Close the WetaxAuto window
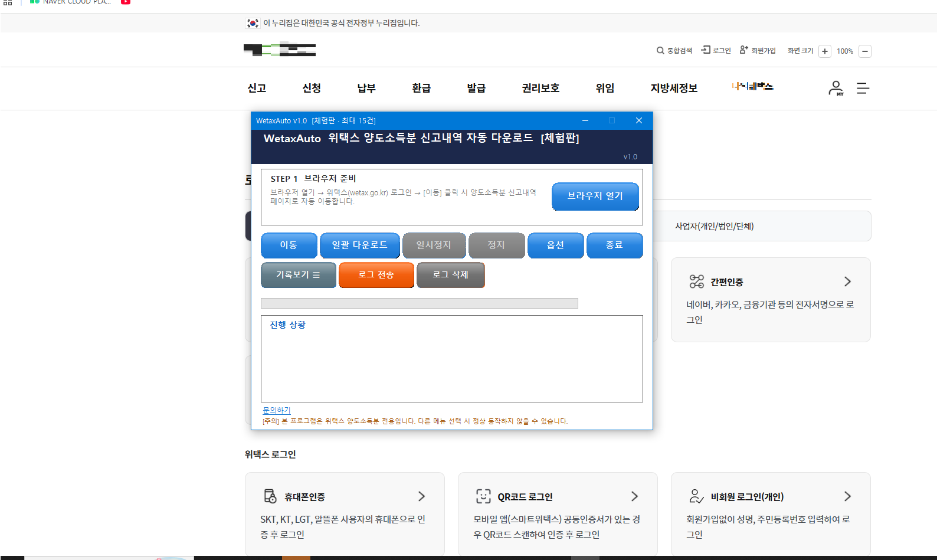Viewport: 937px width, 560px height. click(x=638, y=120)
